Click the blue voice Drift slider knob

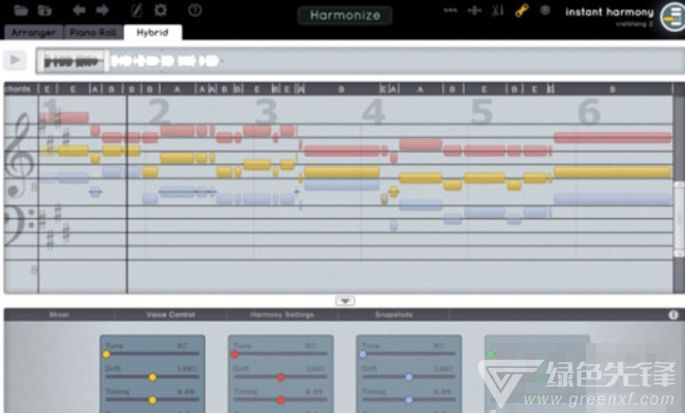[x=409, y=377]
